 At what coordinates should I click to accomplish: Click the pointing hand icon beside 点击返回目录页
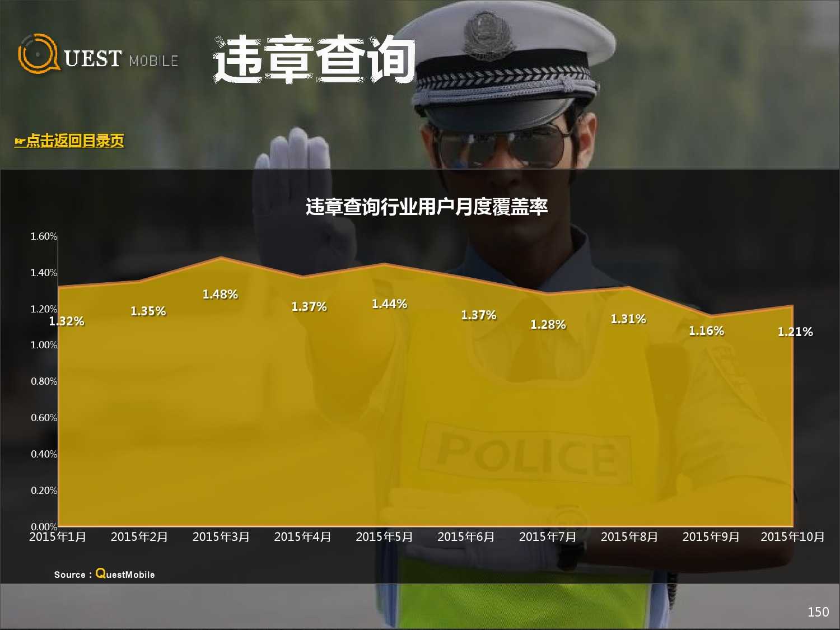20,142
